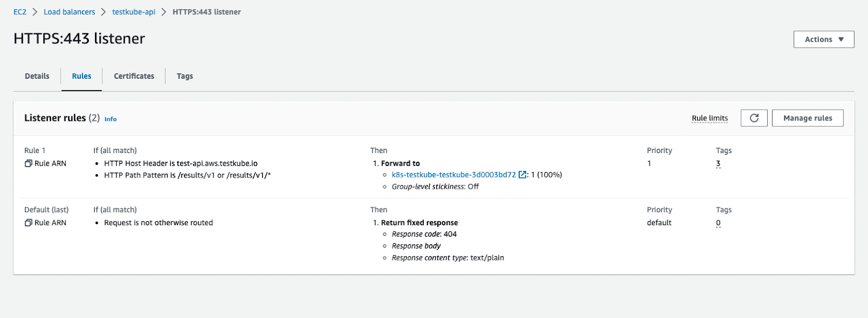Switch to the Tags tab

[x=184, y=76]
